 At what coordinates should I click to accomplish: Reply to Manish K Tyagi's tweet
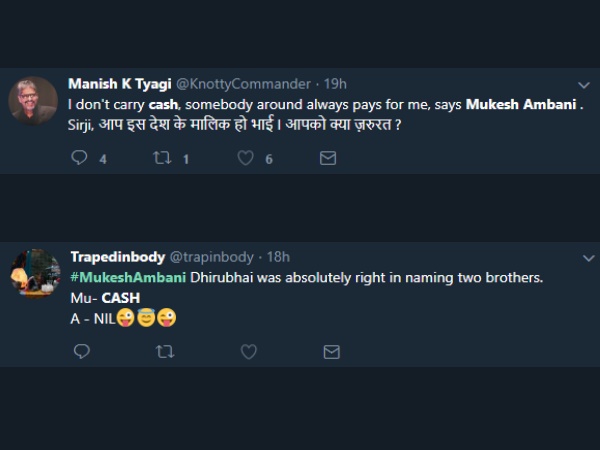(x=81, y=158)
